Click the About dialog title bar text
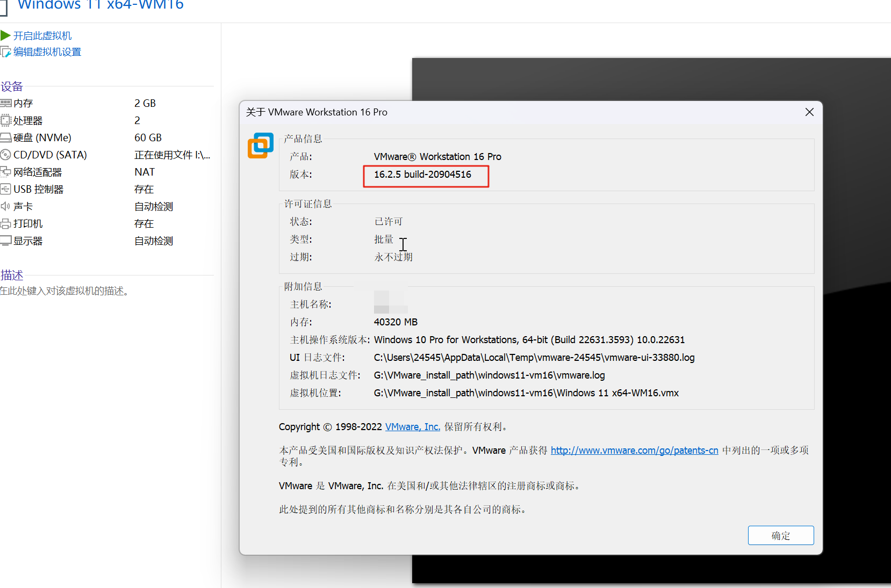The image size is (891, 588). tap(317, 112)
